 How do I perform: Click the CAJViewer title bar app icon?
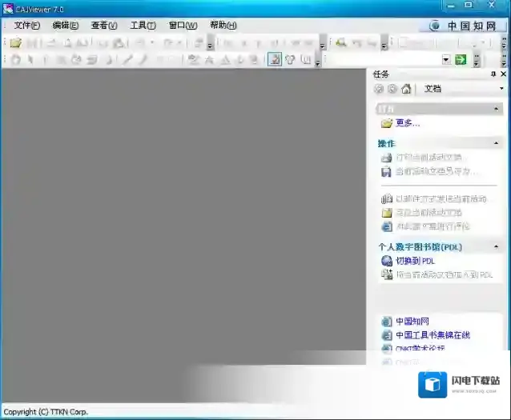point(8,9)
